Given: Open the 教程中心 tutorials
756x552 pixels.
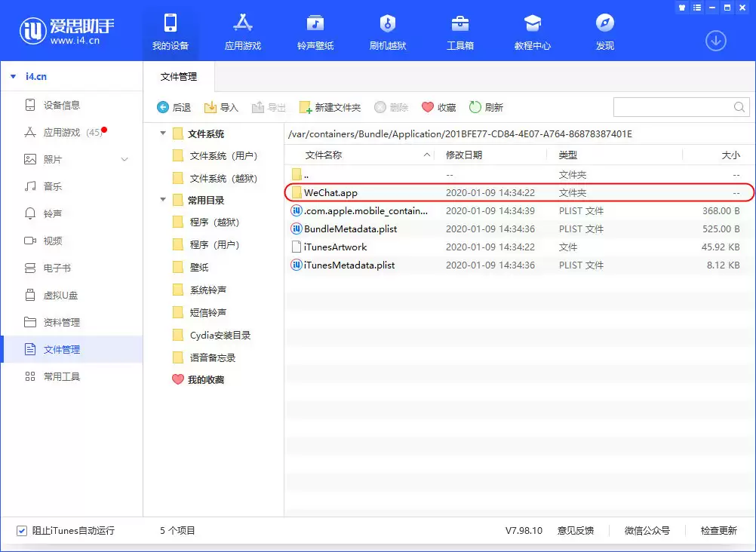Looking at the screenshot, I should click(x=532, y=32).
